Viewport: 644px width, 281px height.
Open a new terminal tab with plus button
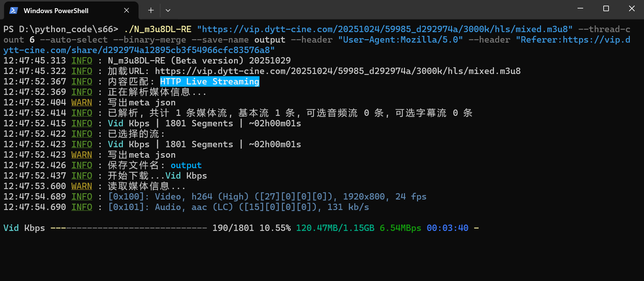(x=151, y=10)
